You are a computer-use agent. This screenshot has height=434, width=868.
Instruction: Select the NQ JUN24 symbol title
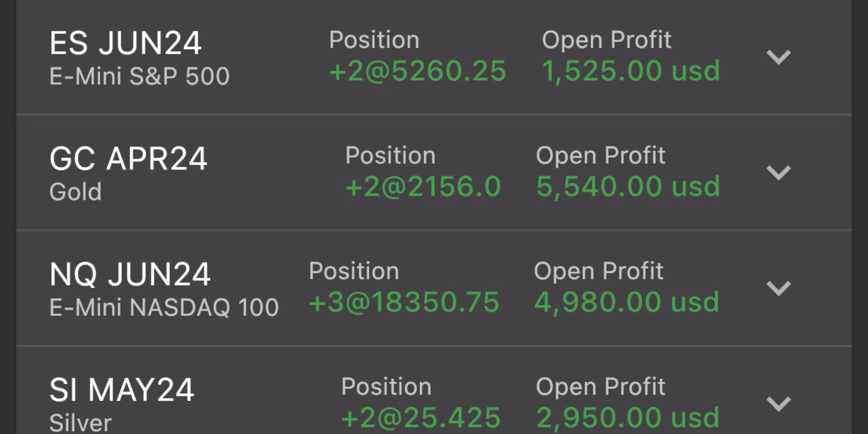coord(130,274)
